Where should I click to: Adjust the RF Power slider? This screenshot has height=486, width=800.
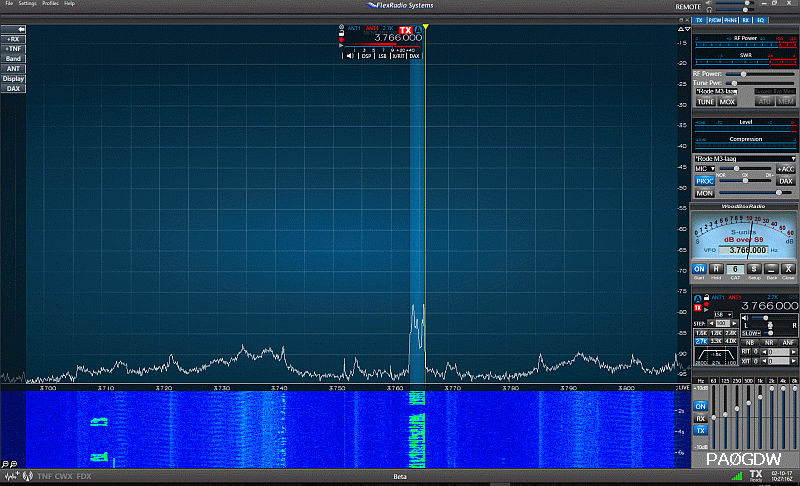[x=743, y=74]
